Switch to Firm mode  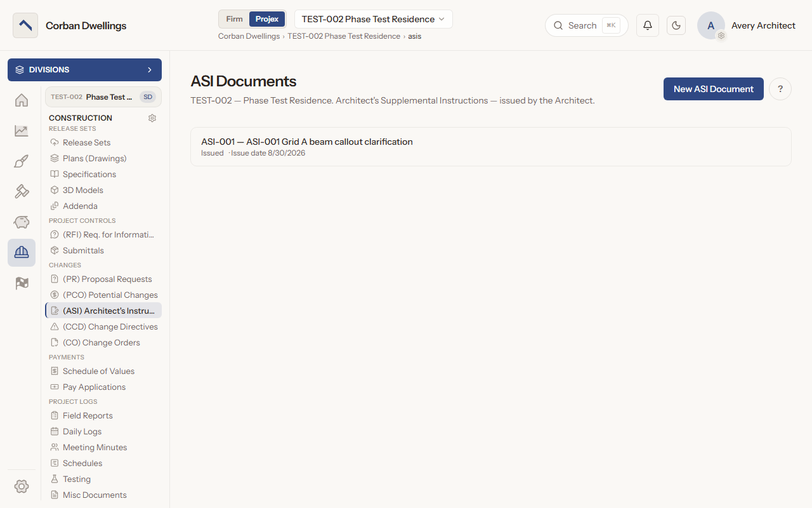pos(235,19)
